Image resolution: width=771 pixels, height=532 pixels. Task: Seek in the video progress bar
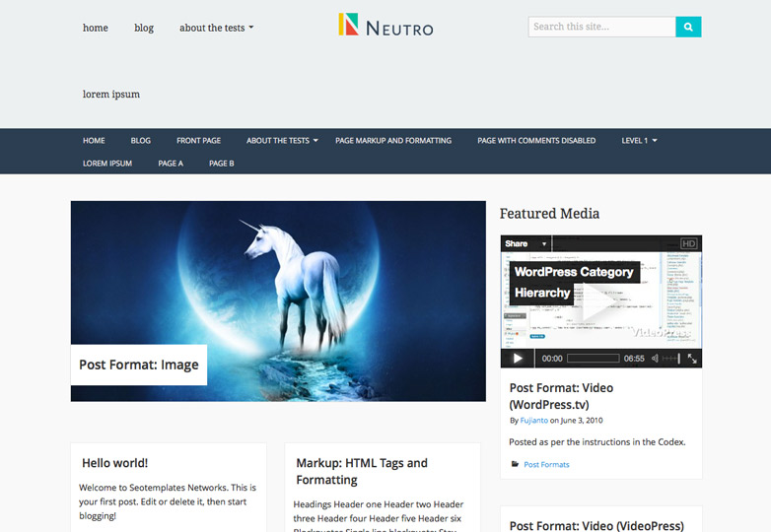pos(593,359)
